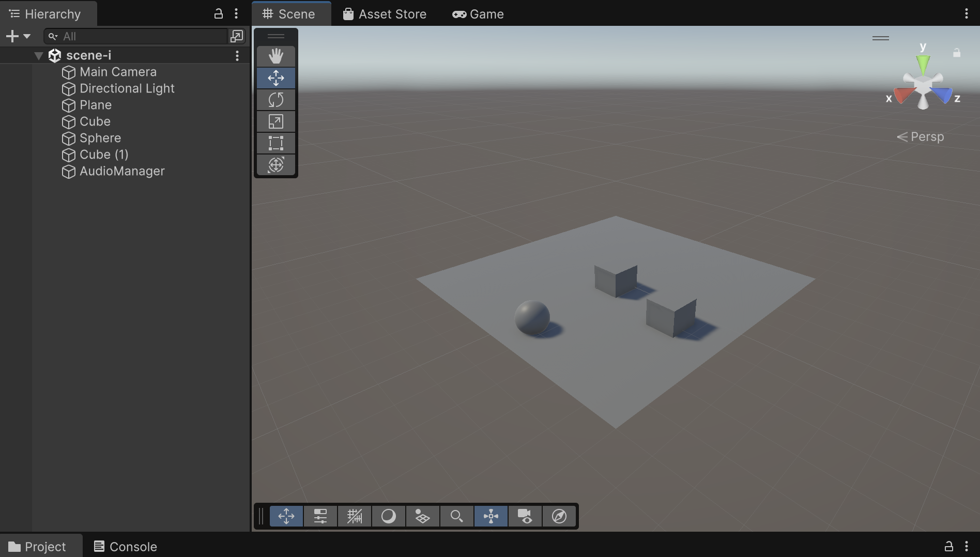980x557 pixels.
Task: Open the plus create-object dropdown
Action: pyautogui.click(x=18, y=36)
